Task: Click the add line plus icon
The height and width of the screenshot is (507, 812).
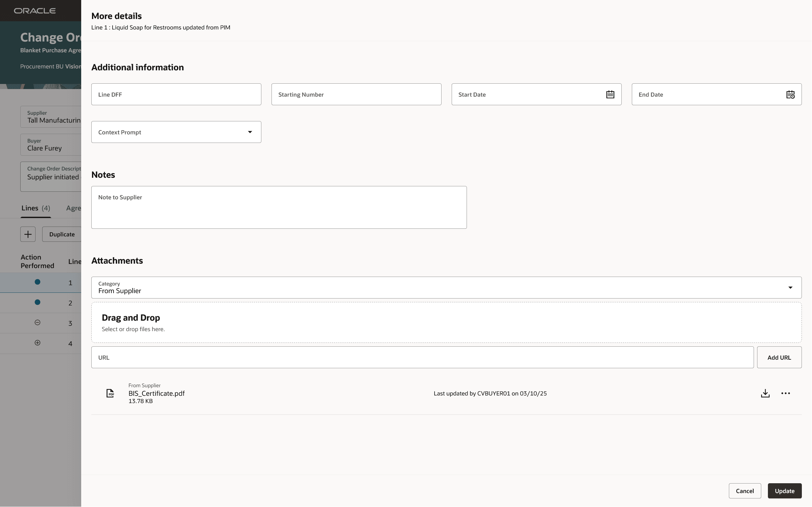Action: click(28, 234)
